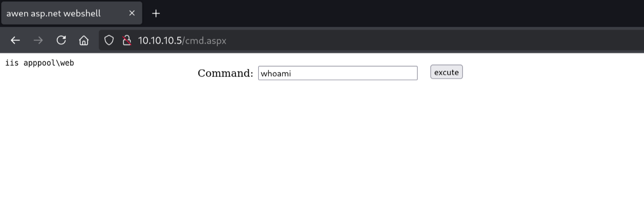The height and width of the screenshot is (222, 644).
Task: Close the awen asp.net webshell tab
Action: [x=132, y=13]
